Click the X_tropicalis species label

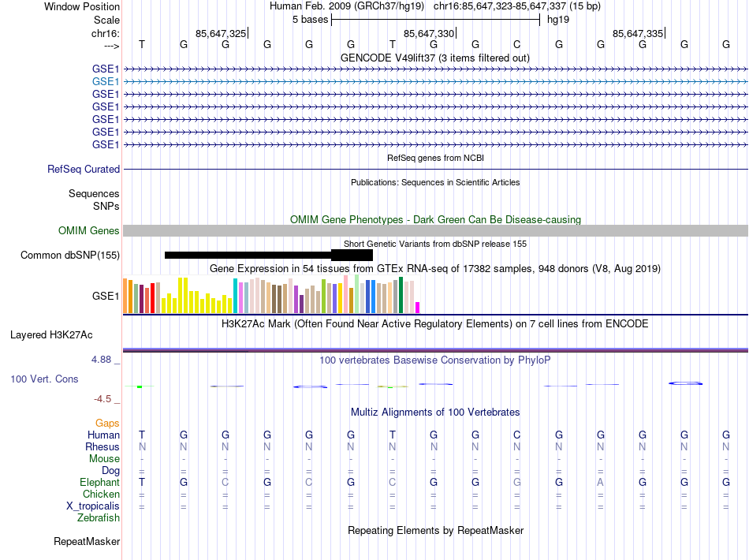94,506
